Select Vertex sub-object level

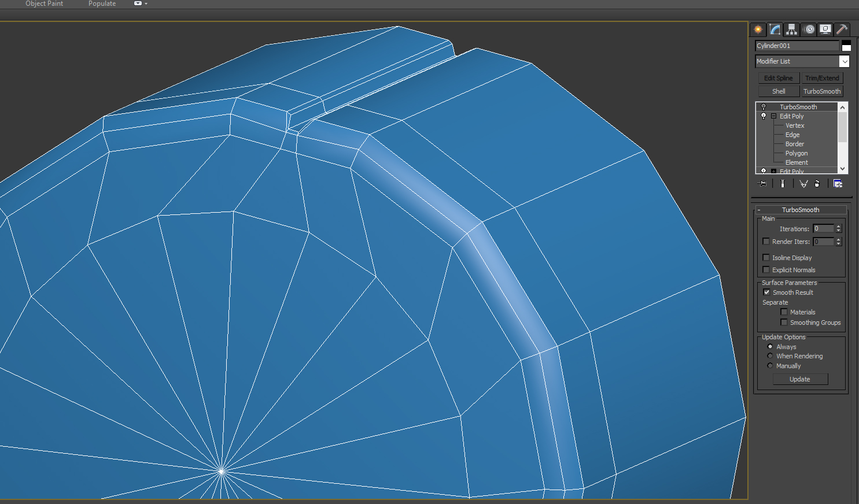click(x=795, y=125)
